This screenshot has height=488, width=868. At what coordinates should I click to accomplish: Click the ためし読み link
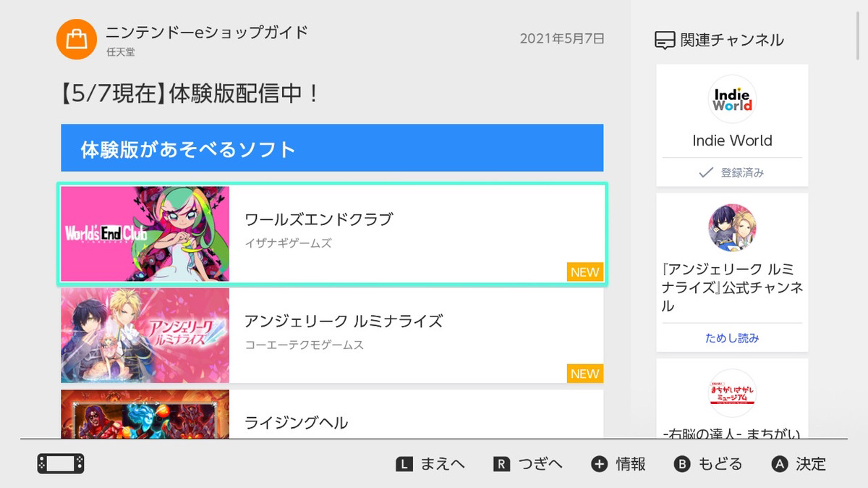[731, 337]
